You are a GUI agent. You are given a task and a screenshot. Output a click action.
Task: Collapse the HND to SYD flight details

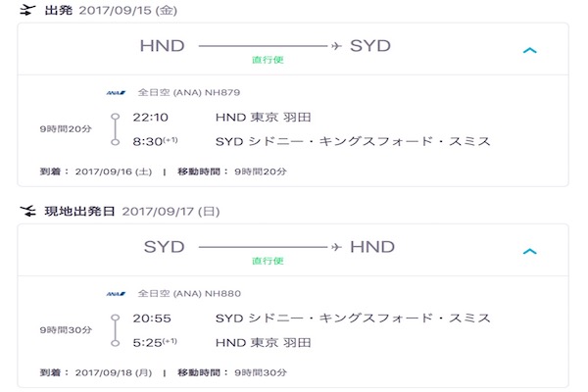tap(530, 50)
